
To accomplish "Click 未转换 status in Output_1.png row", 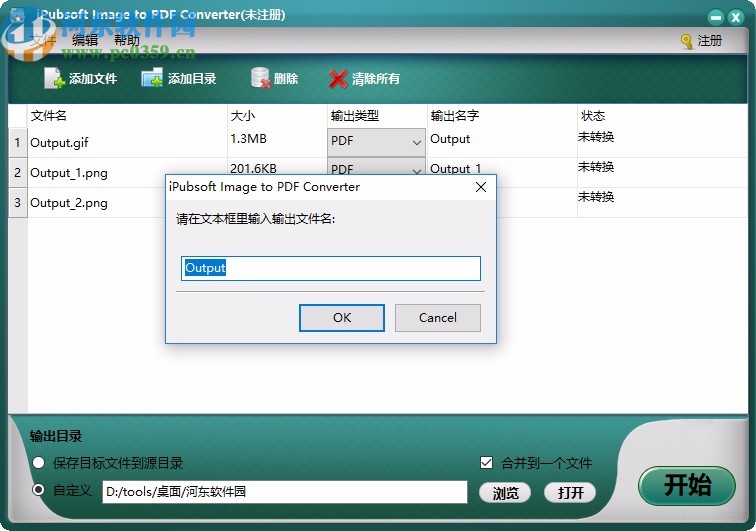I will coord(596,167).
